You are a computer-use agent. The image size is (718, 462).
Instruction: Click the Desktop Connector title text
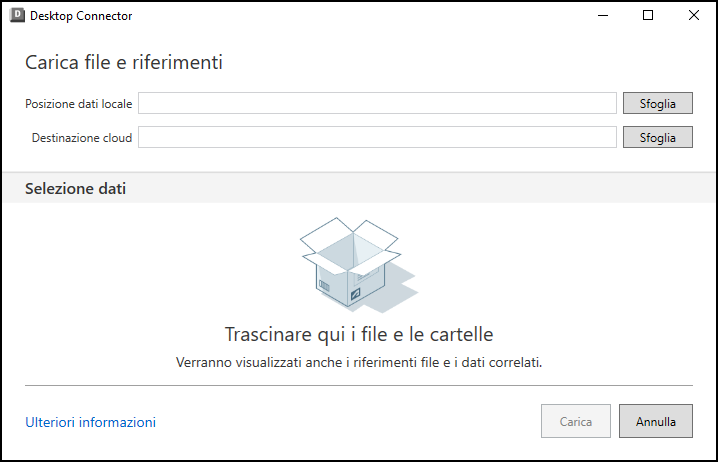81,16
